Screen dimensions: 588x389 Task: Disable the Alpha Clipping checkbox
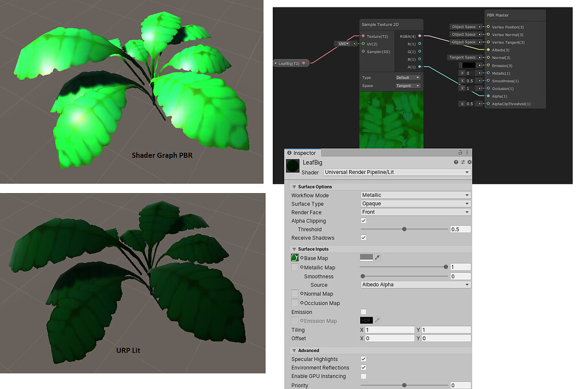pyautogui.click(x=364, y=221)
